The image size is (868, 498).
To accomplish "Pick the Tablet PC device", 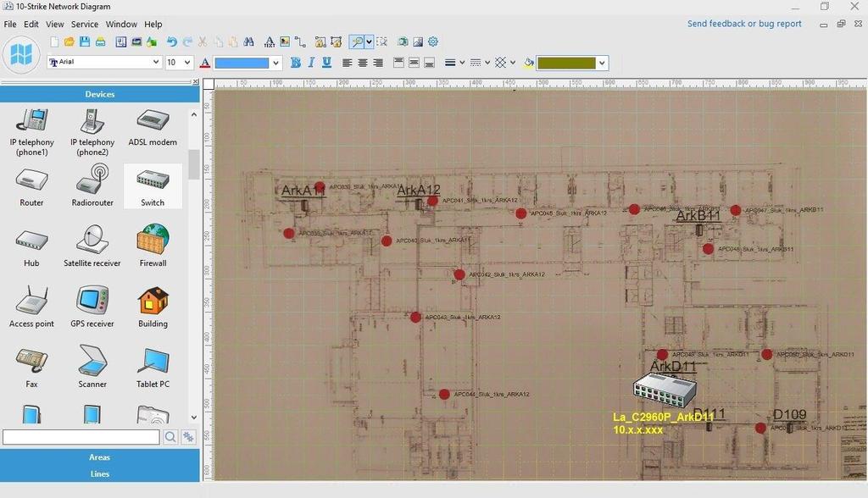I will (153, 367).
